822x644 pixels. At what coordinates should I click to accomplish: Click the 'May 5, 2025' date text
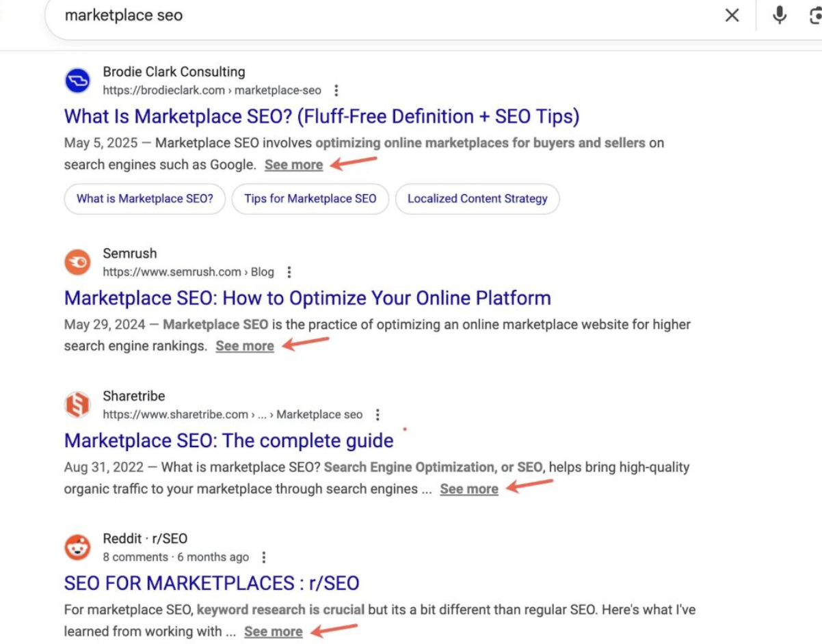pyautogui.click(x=101, y=143)
